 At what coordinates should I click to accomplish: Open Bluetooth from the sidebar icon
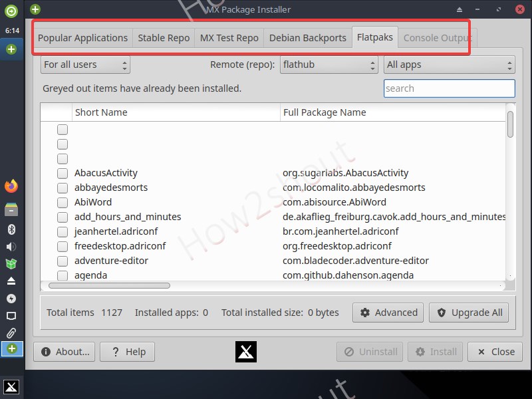tap(11, 229)
